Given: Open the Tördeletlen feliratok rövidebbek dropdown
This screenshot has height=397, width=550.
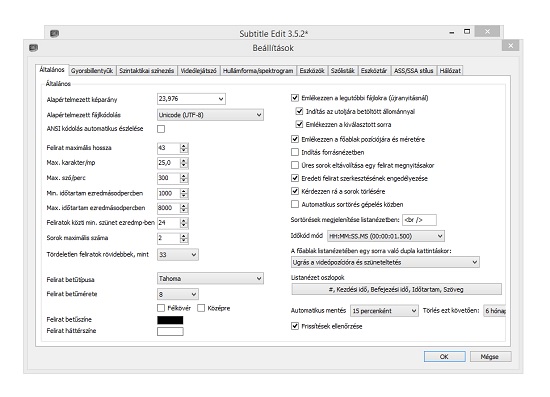Looking at the screenshot, I should click(177, 255).
